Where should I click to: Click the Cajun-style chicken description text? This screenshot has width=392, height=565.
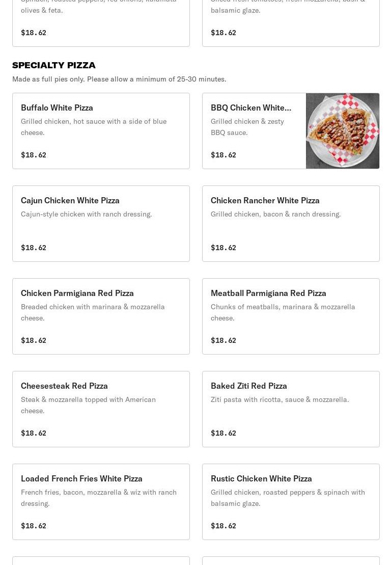[x=87, y=214]
